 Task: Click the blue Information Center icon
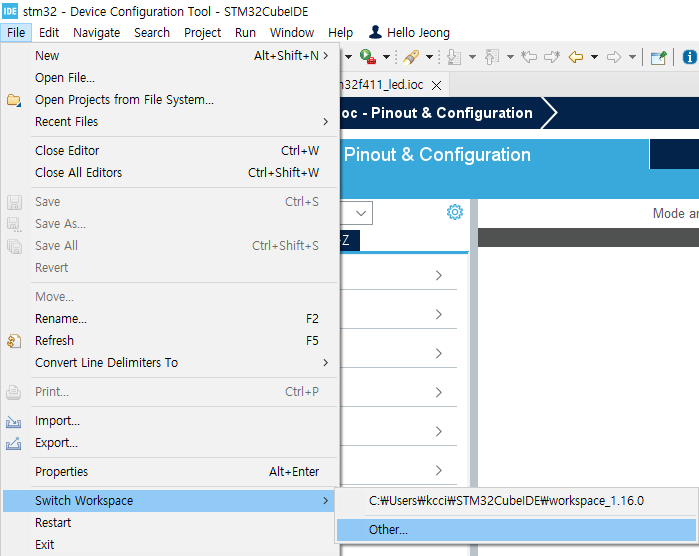(x=689, y=57)
